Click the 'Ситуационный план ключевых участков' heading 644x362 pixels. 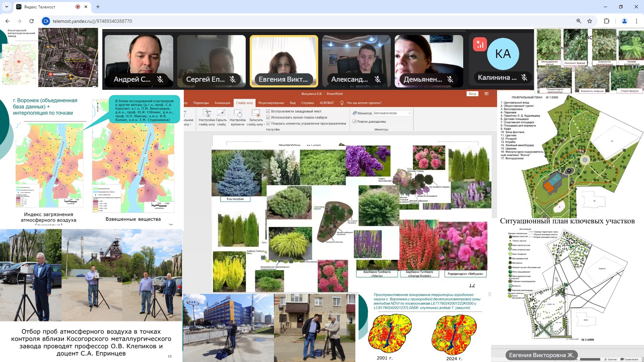pyautogui.click(x=567, y=221)
